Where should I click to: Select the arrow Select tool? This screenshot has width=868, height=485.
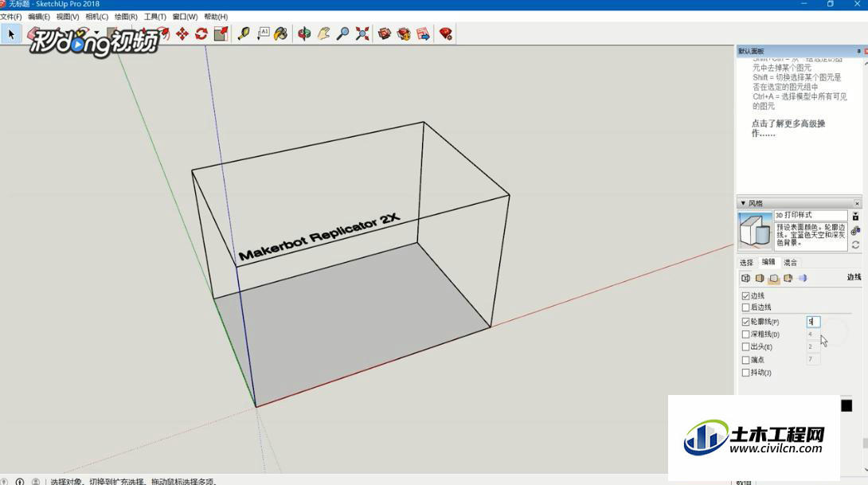(x=10, y=34)
